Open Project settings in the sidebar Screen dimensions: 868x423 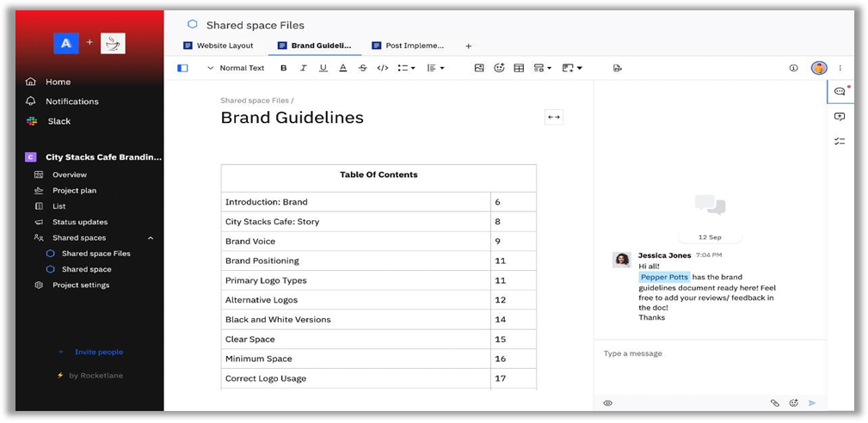(x=81, y=285)
